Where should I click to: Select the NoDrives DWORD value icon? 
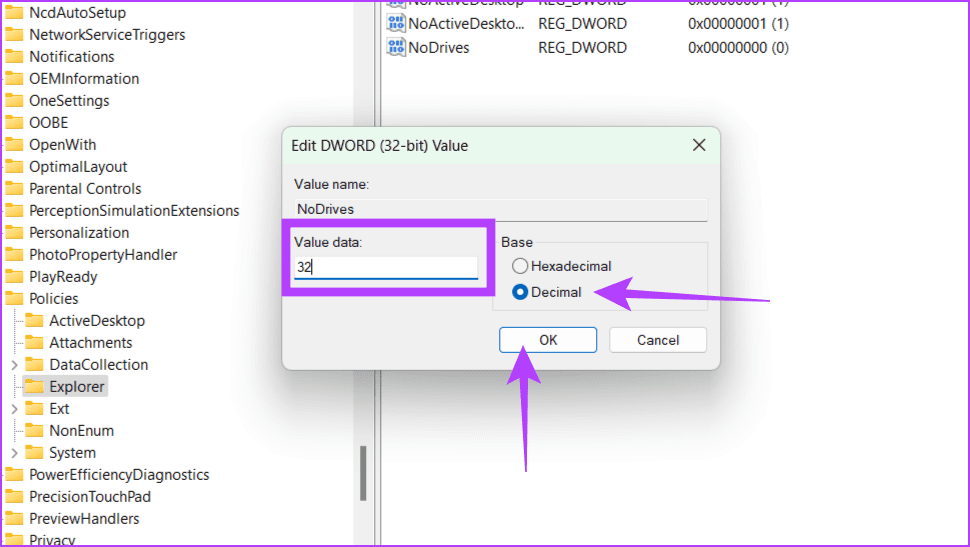(x=395, y=47)
